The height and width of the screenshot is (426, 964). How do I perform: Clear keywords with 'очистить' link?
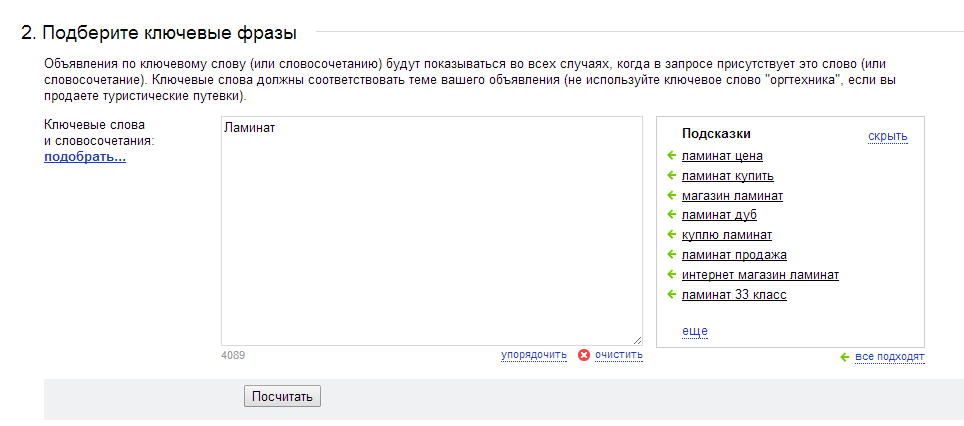(618, 355)
